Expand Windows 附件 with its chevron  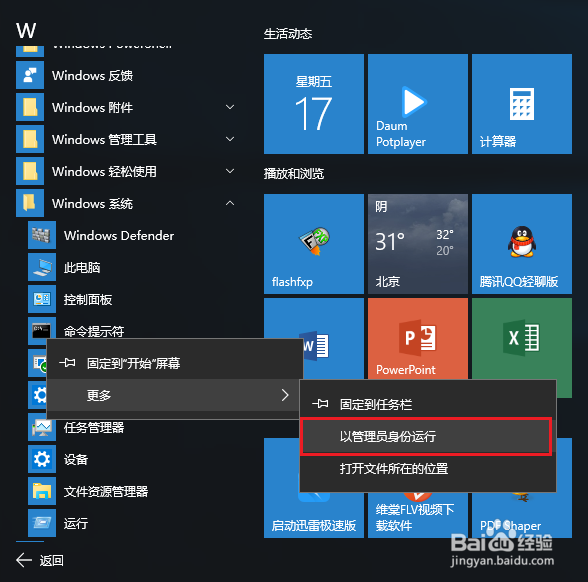pos(230,107)
